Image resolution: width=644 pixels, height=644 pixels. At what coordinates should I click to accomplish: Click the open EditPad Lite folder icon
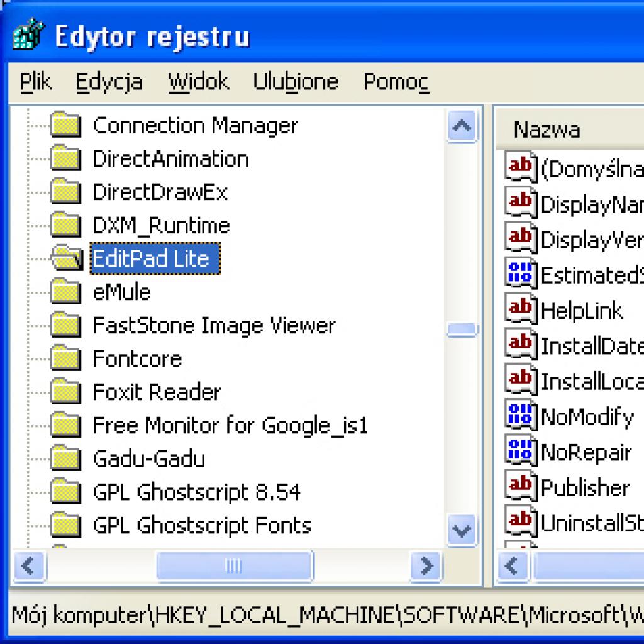coord(67,258)
